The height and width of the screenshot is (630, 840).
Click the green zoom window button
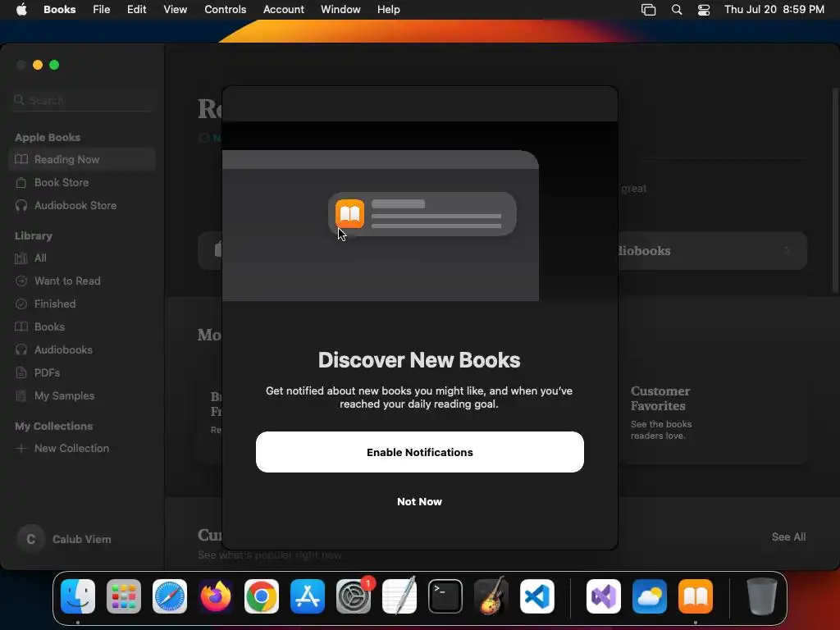(54, 65)
